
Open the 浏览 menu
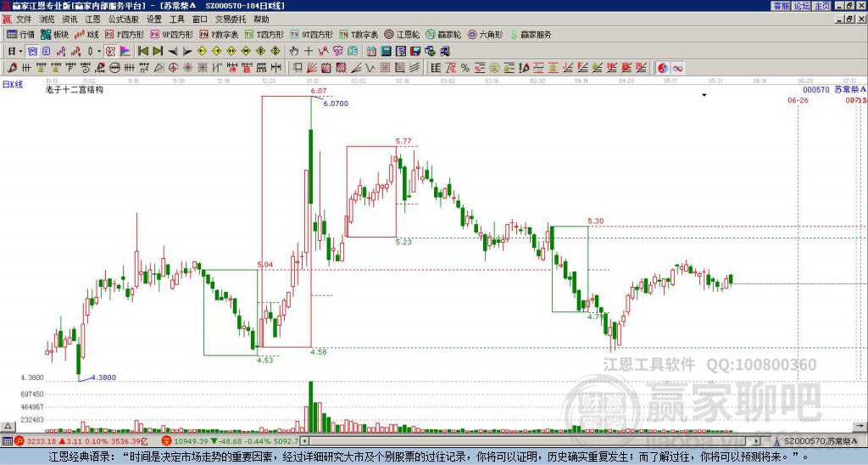coord(47,20)
